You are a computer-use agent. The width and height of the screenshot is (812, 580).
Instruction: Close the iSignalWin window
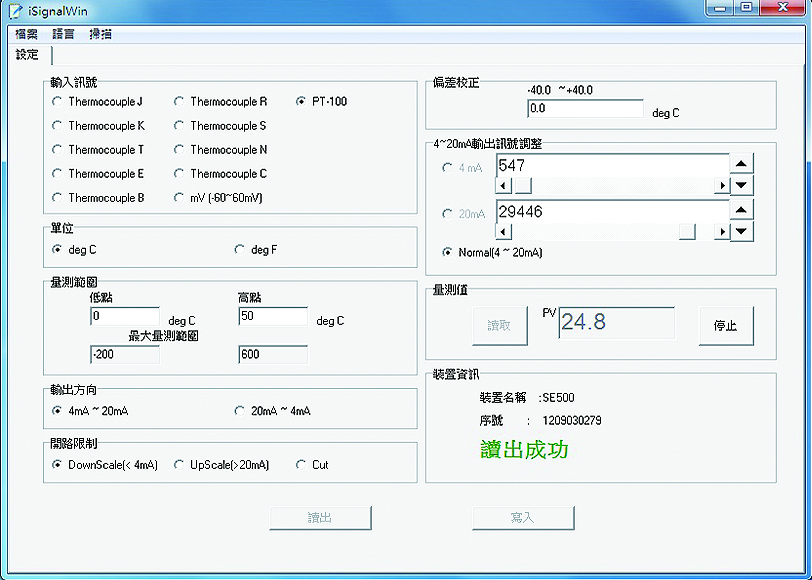point(784,8)
